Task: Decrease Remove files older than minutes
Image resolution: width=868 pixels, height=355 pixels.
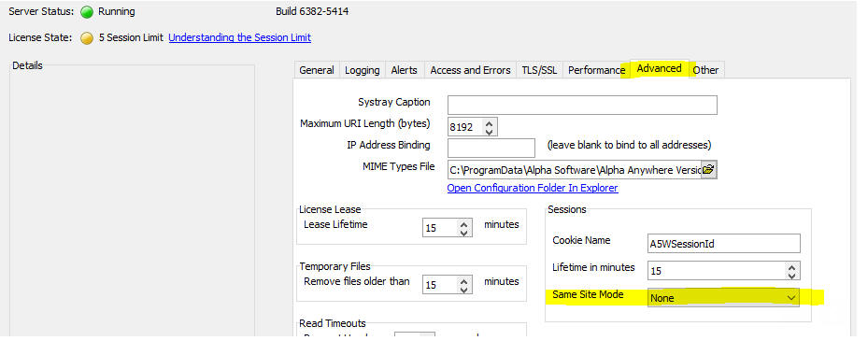Action: tap(464, 290)
